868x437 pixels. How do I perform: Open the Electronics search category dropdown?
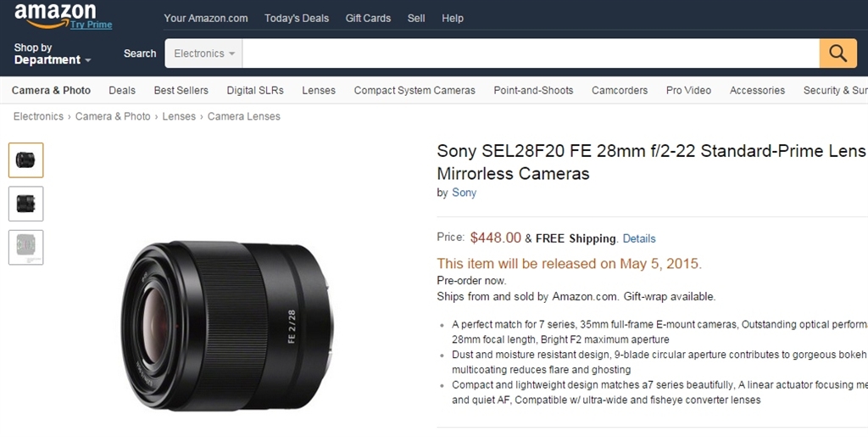[203, 53]
